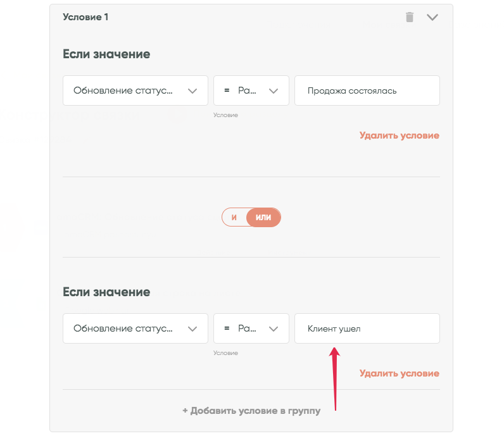Switch the condition logic to 'И'
The image size is (504, 436).
[x=234, y=217]
